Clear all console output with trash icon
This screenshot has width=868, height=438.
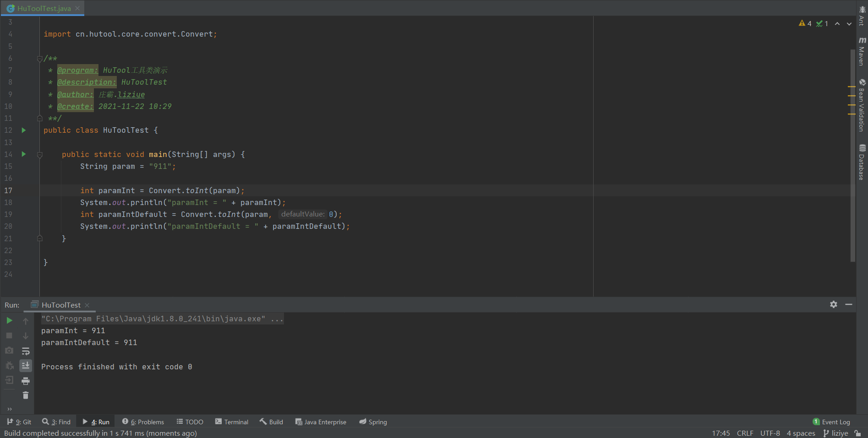26,395
